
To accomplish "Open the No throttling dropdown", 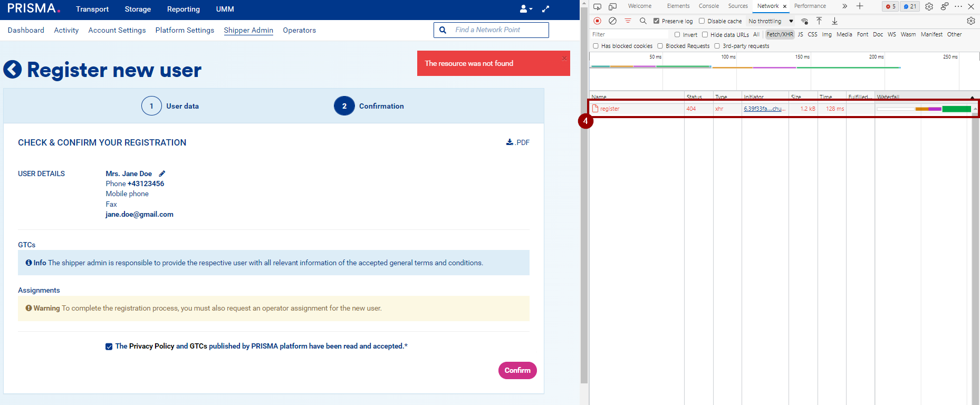I will [x=771, y=21].
